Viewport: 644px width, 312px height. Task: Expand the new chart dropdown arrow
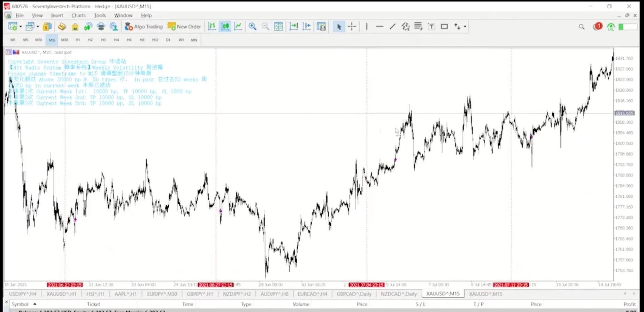tap(21, 27)
